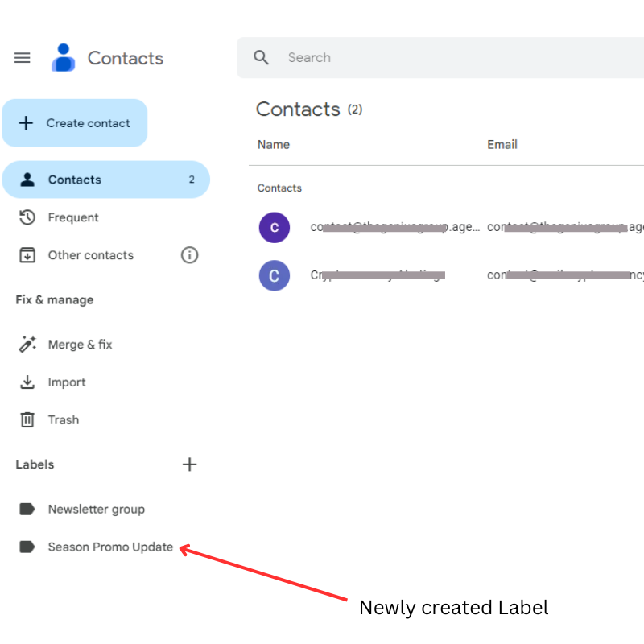This screenshot has height=644, width=644.
Task: Click the first contact's email address
Action: point(565,227)
